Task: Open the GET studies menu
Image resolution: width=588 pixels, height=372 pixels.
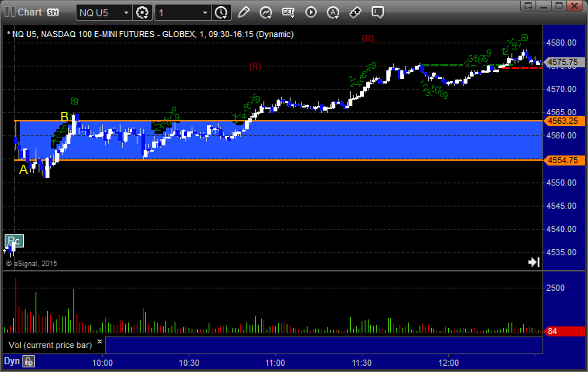Action: click(288, 12)
